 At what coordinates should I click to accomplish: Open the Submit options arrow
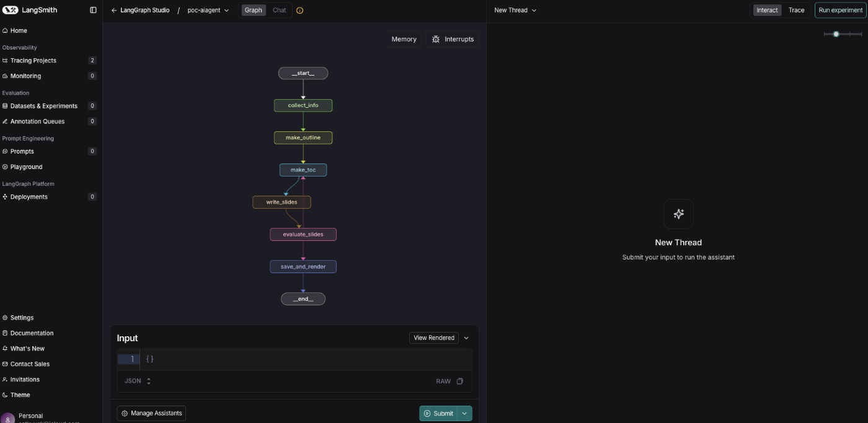(x=464, y=414)
